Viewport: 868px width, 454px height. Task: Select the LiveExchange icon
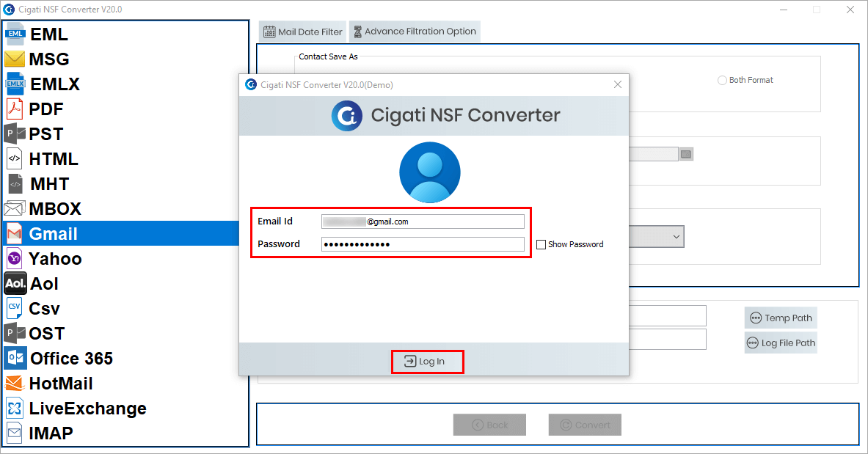[15, 408]
